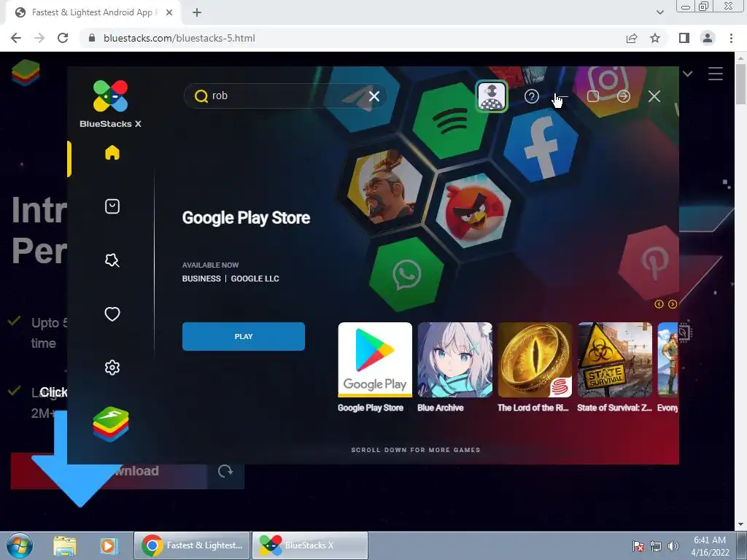
Task: Click the taskbar clock showing 6:41 AM
Action: coord(710,546)
